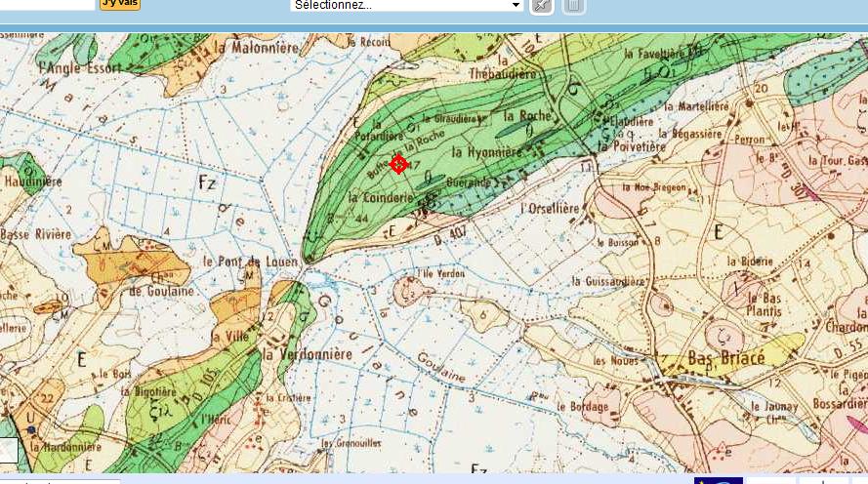Screen dimensions: 868x484
Task: Click the "la Potardière" map label
Action: tap(379, 131)
